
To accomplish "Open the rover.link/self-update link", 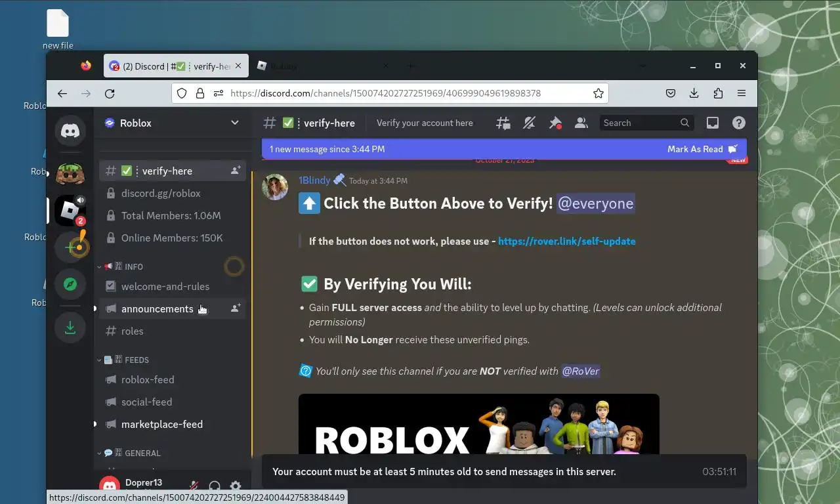I will pos(566,241).
